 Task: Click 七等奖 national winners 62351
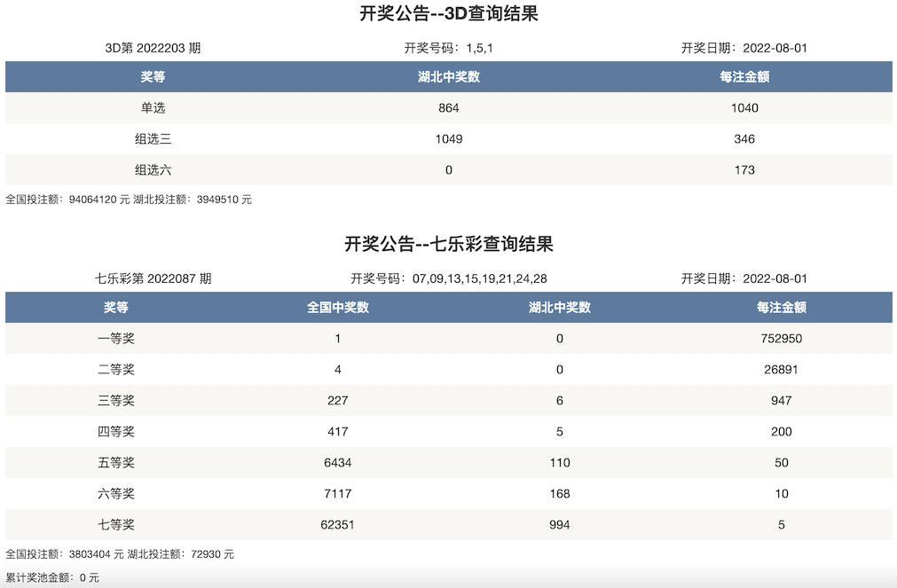click(337, 524)
